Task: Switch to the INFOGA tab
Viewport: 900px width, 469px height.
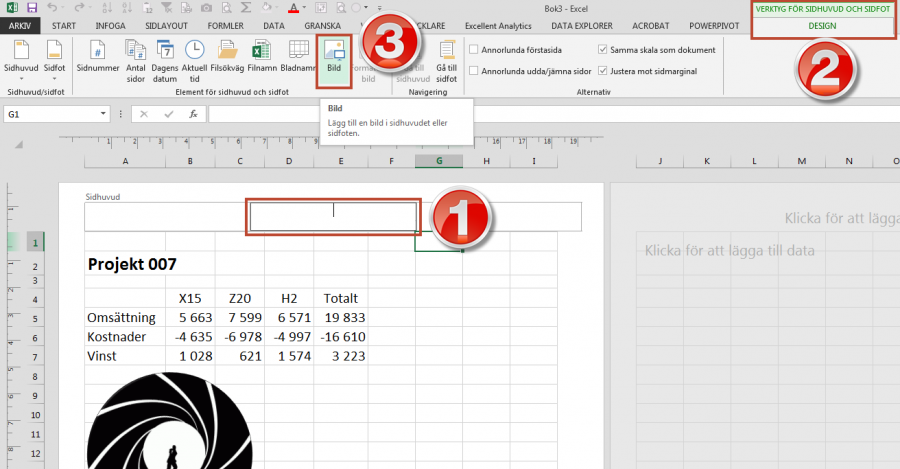Action: point(110,26)
